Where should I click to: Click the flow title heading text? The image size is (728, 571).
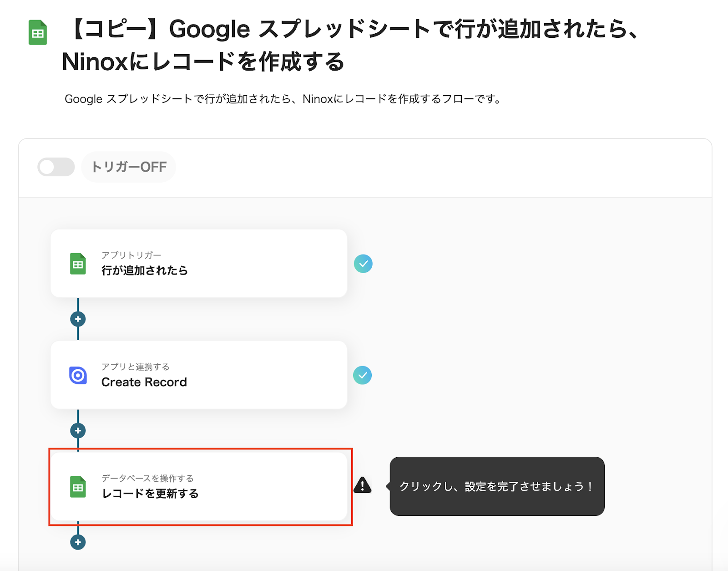(350, 46)
